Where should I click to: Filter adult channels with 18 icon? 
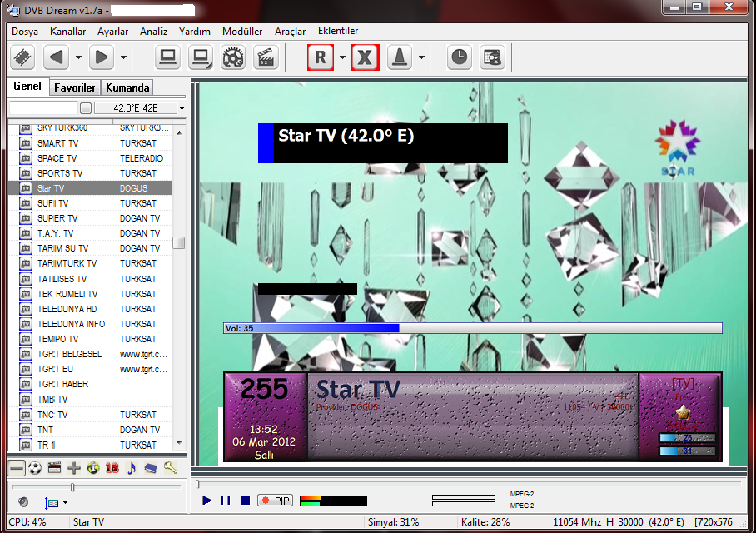pos(112,468)
